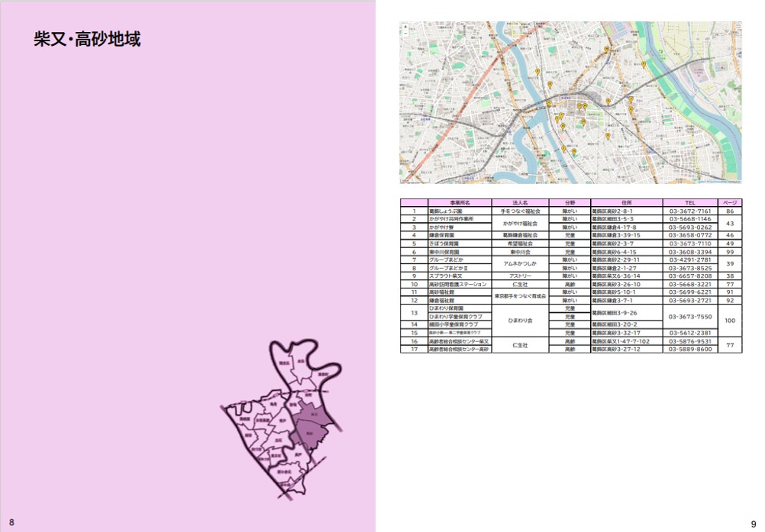This screenshot has height=532, width=765.
Task: Select the easternmost yellow map pin
Action: pos(644,65)
